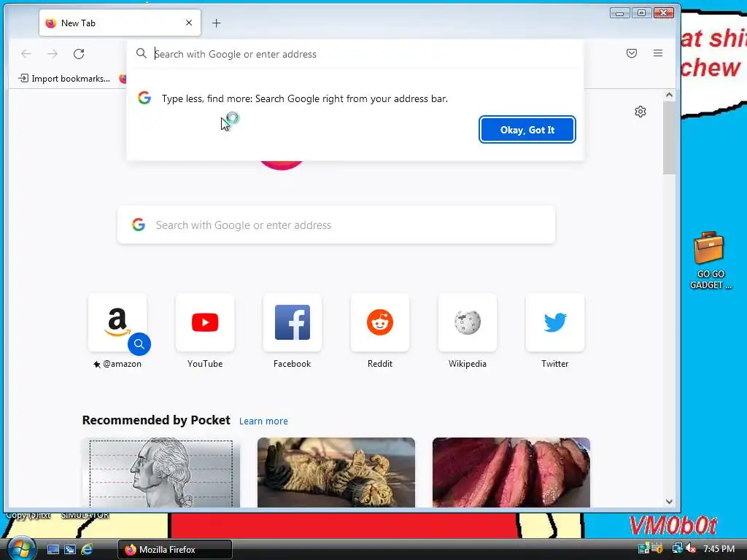Go forward one page

click(53, 54)
